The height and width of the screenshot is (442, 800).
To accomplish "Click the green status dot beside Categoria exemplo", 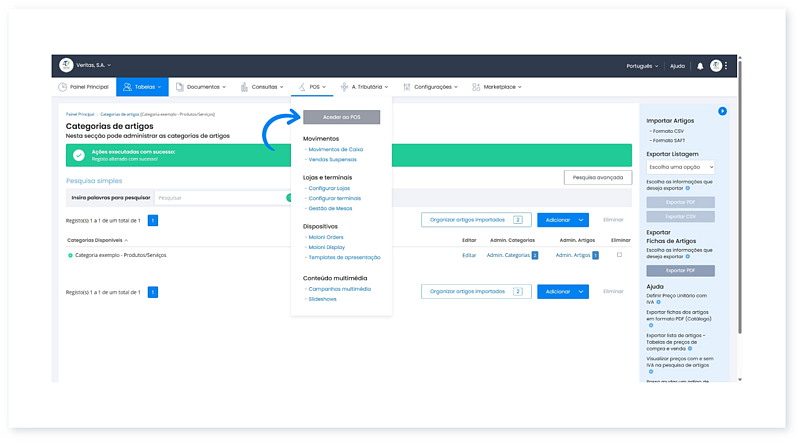I will [70, 255].
